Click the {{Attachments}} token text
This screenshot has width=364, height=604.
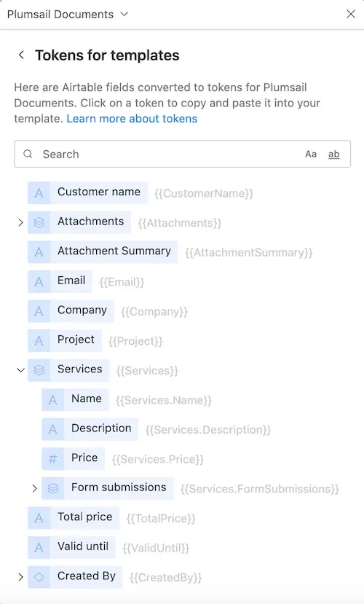click(x=180, y=223)
